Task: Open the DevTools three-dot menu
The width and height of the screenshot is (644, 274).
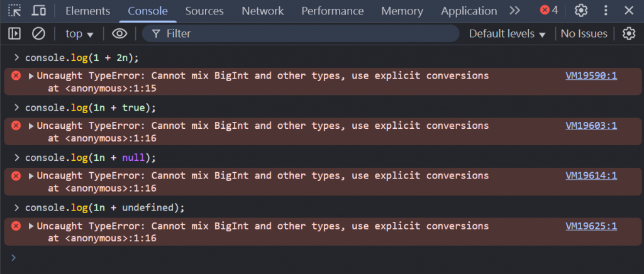Action: click(x=606, y=11)
